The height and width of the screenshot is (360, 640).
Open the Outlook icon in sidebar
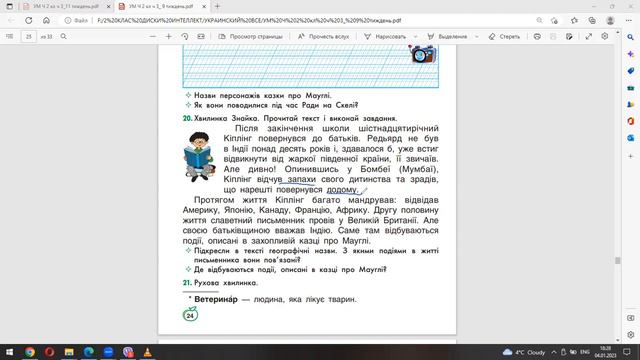click(x=631, y=138)
